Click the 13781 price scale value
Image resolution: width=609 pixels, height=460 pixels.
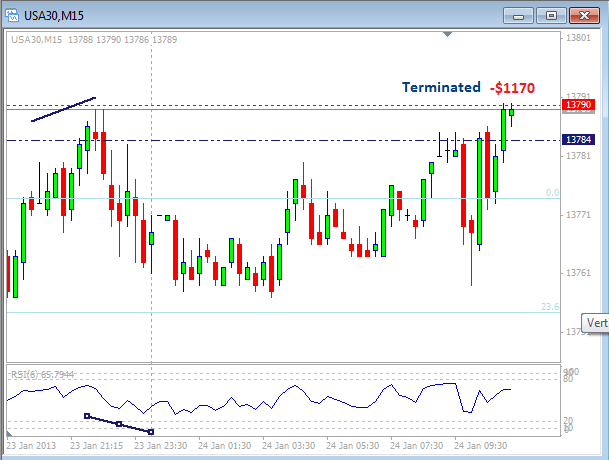pos(578,156)
